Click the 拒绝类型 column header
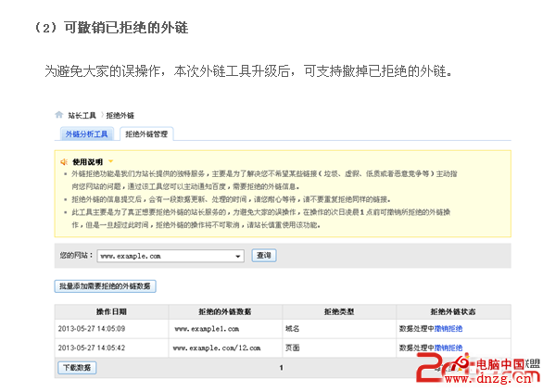This screenshot has width=543, height=392. coord(339,311)
